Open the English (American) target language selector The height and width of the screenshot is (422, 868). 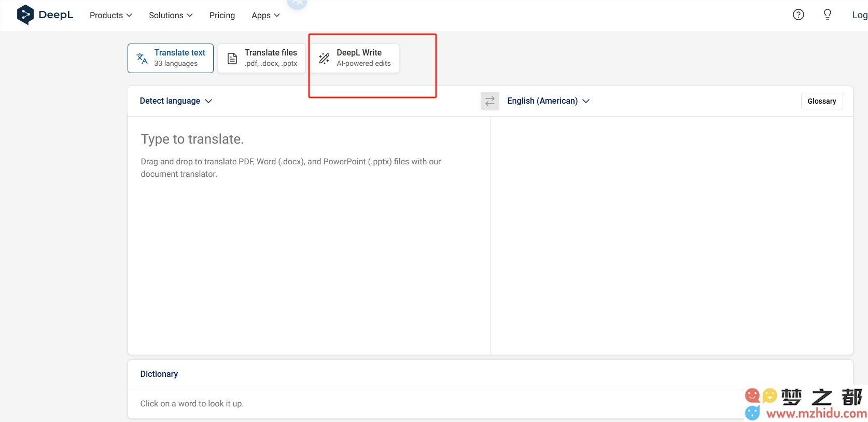coord(548,101)
